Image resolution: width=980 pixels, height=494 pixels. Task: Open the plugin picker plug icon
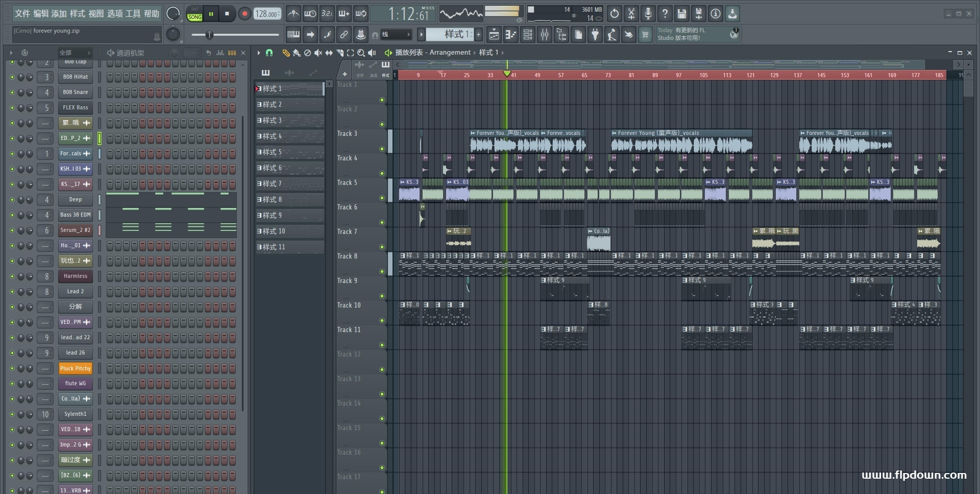tap(595, 35)
